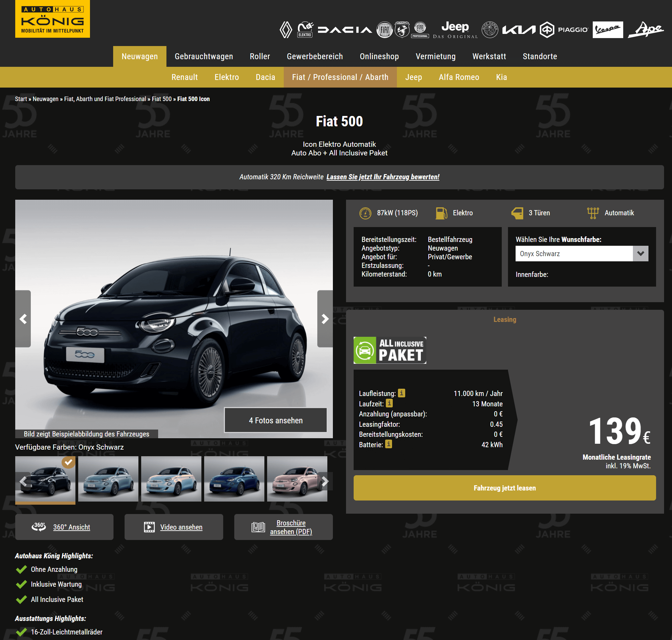Open the Onlineshop menu

379,56
